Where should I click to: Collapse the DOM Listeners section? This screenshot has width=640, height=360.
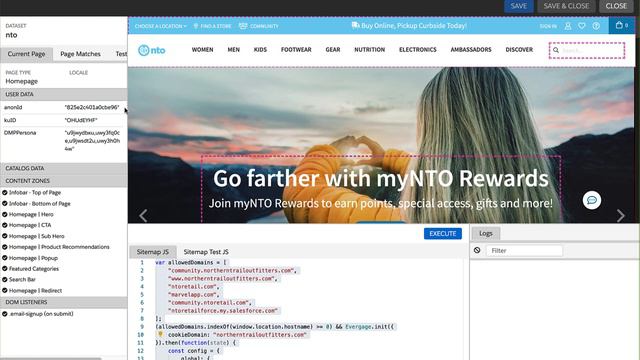(64, 302)
